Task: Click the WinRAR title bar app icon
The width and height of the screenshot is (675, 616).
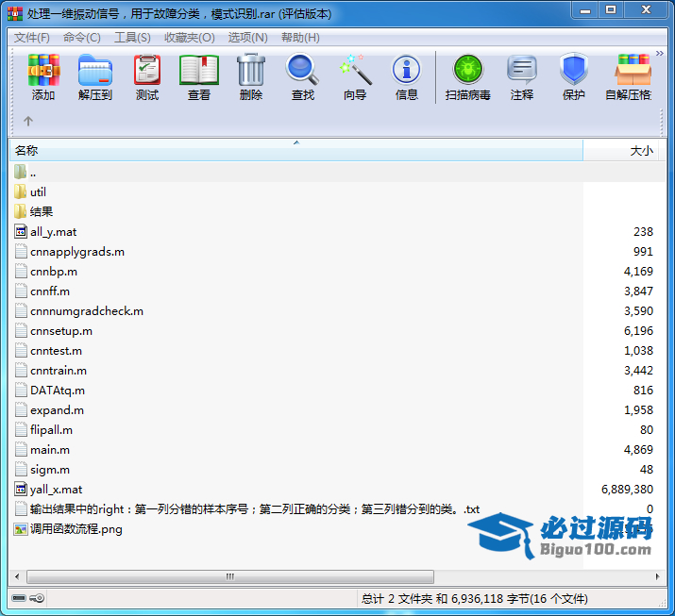Action: click(15, 14)
